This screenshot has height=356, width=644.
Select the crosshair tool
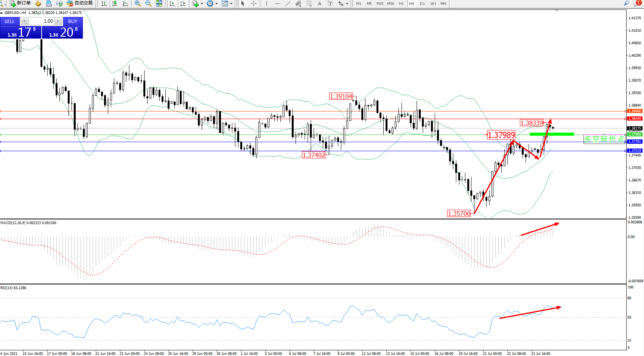[x=254, y=3]
